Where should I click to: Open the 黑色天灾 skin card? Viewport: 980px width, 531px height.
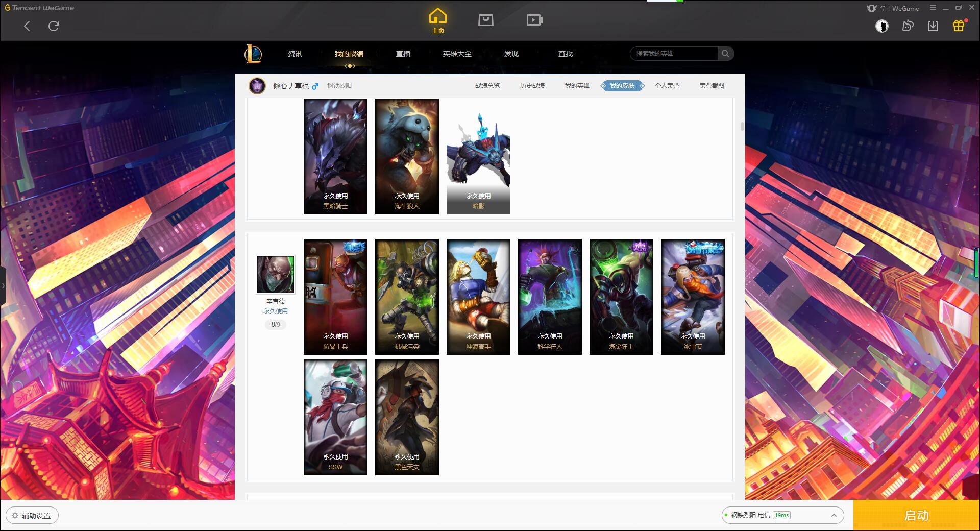tap(407, 417)
